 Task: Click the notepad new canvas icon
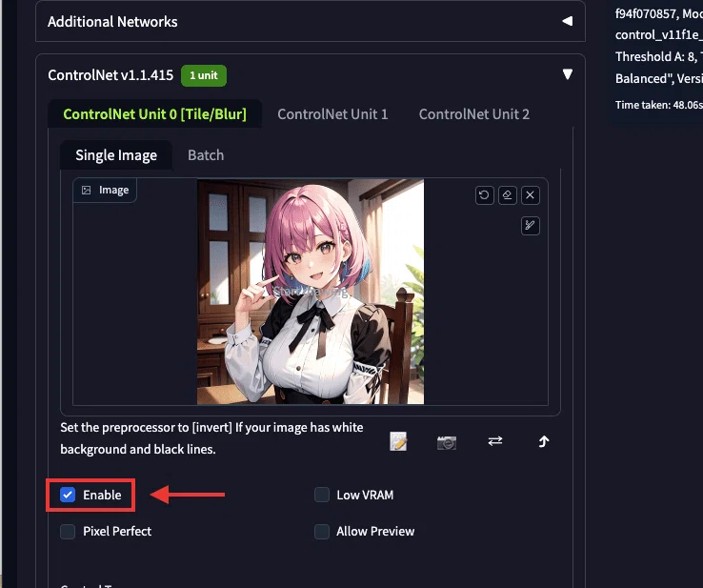(398, 442)
